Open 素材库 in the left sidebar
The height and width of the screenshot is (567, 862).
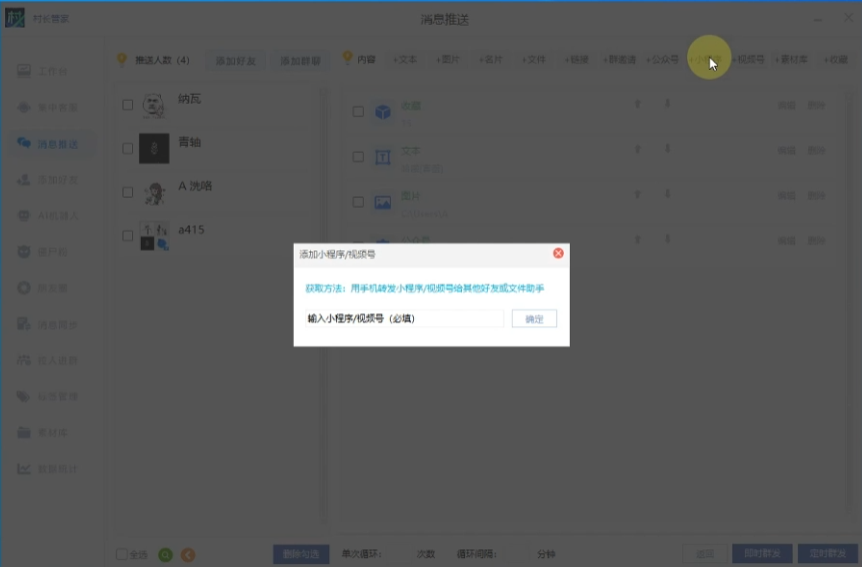click(43, 433)
